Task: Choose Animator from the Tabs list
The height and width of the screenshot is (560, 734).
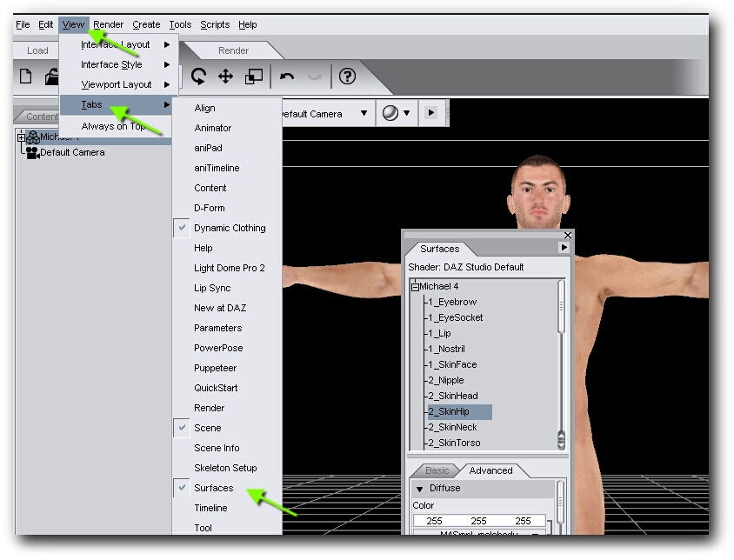Action: coord(228,128)
